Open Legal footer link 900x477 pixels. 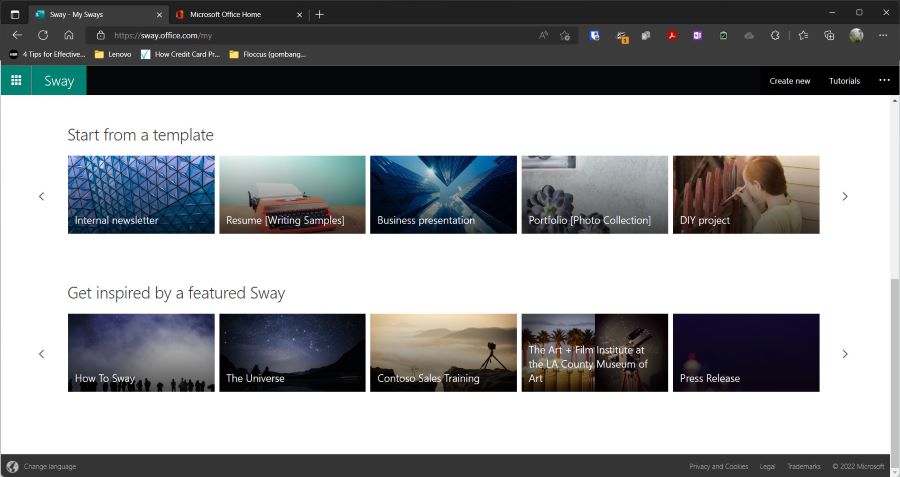tap(767, 467)
